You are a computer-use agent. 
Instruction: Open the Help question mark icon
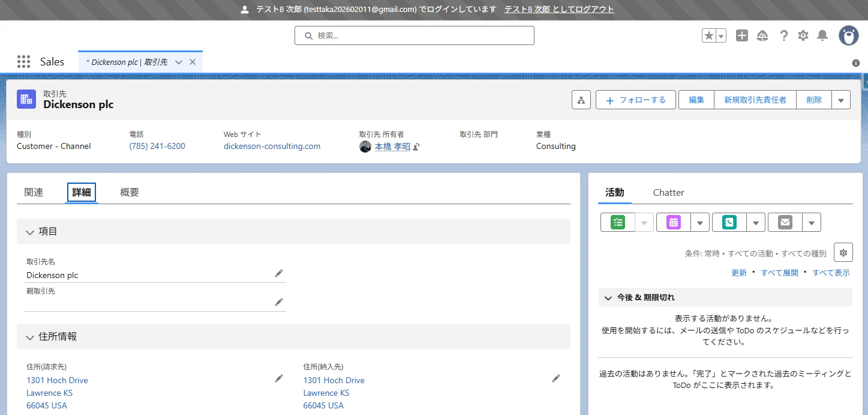point(783,35)
